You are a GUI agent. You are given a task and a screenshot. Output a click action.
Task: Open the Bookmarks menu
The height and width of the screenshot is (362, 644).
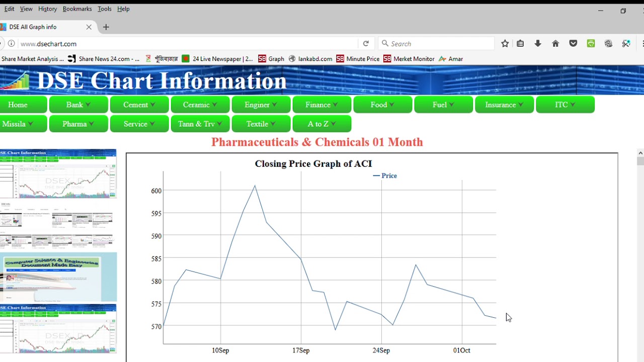77,9
